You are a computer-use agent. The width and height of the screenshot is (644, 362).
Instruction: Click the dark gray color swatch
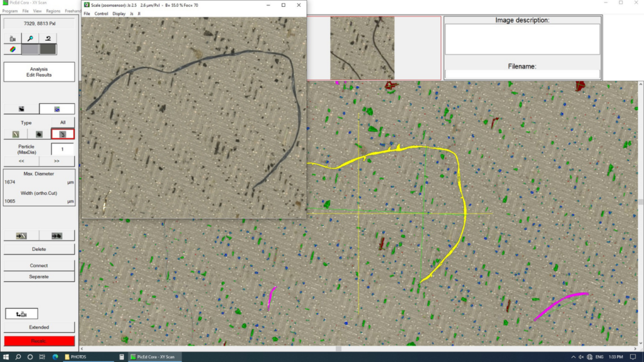pyautogui.click(x=48, y=49)
